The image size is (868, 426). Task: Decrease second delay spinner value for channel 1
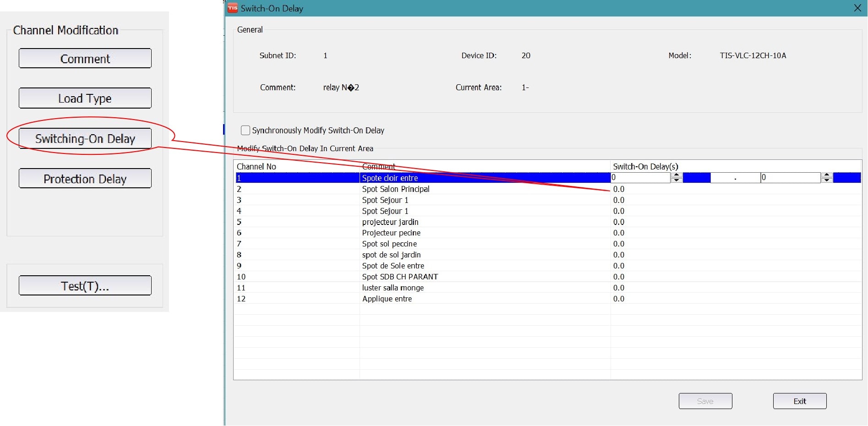827,180
